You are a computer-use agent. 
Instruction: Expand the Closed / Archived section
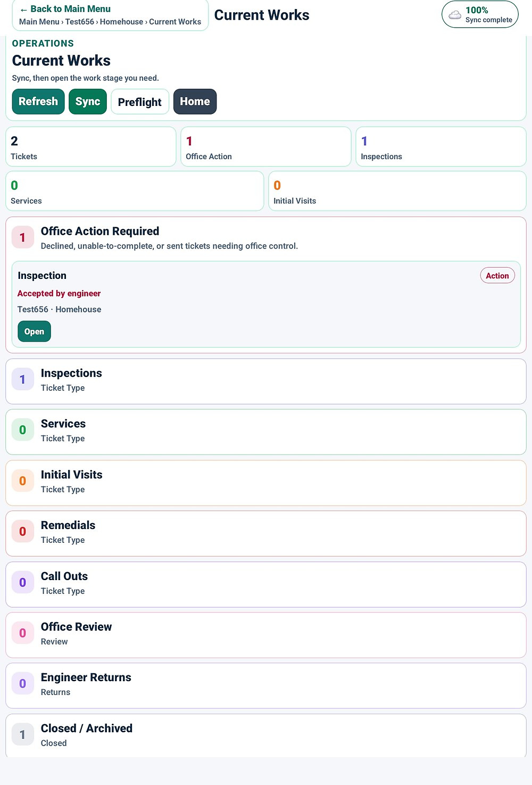pos(266,736)
